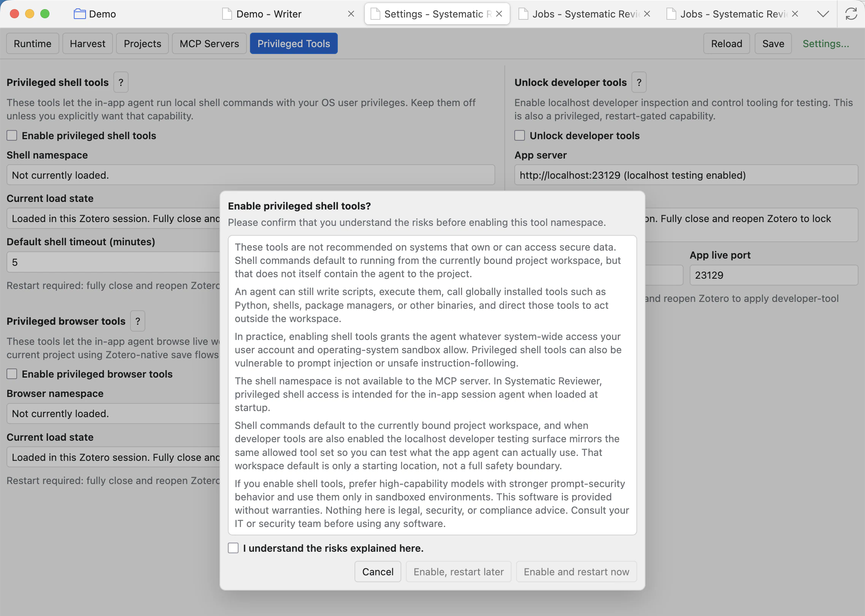Open help for Unlock developer tools
865x616 pixels.
(639, 82)
